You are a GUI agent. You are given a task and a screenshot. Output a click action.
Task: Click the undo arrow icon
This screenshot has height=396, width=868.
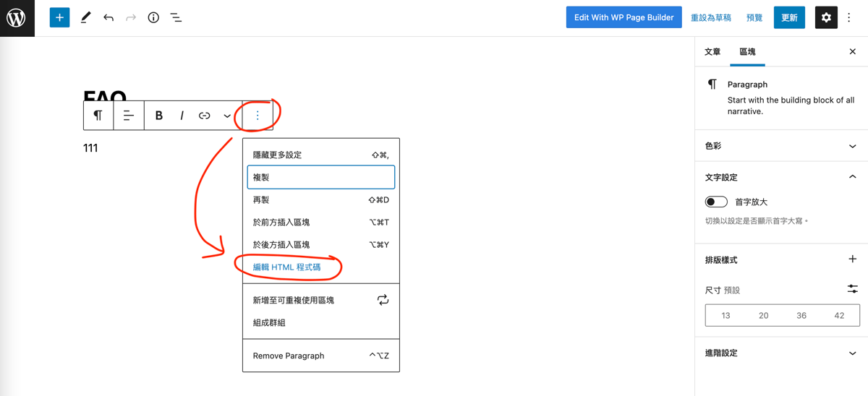tap(109, 17)
